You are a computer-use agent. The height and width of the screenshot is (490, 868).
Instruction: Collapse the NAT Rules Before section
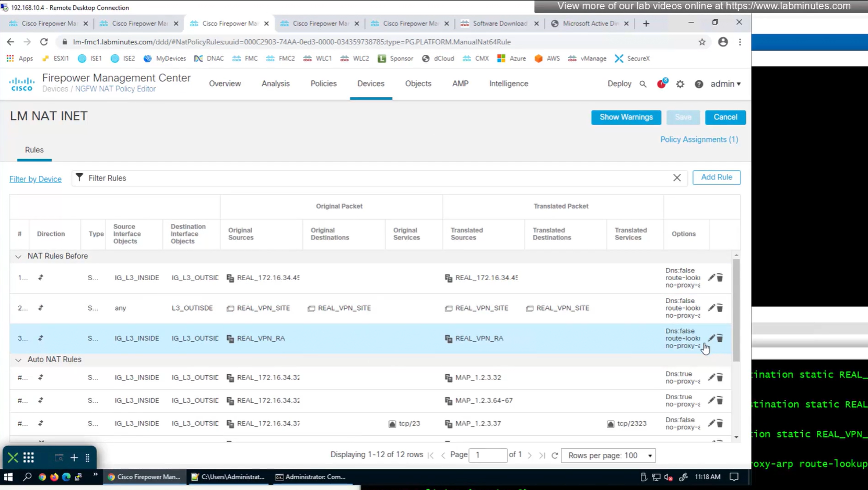coord(18,256)
